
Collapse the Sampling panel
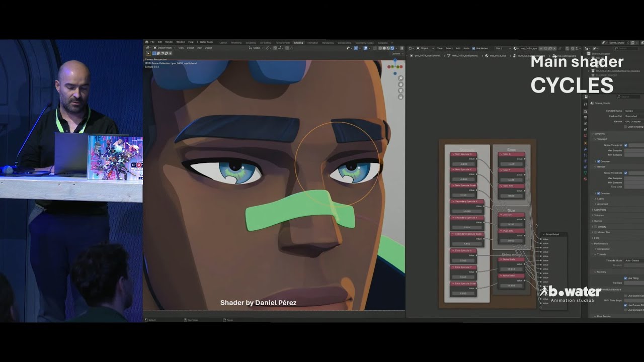click(x=599, y=134)
